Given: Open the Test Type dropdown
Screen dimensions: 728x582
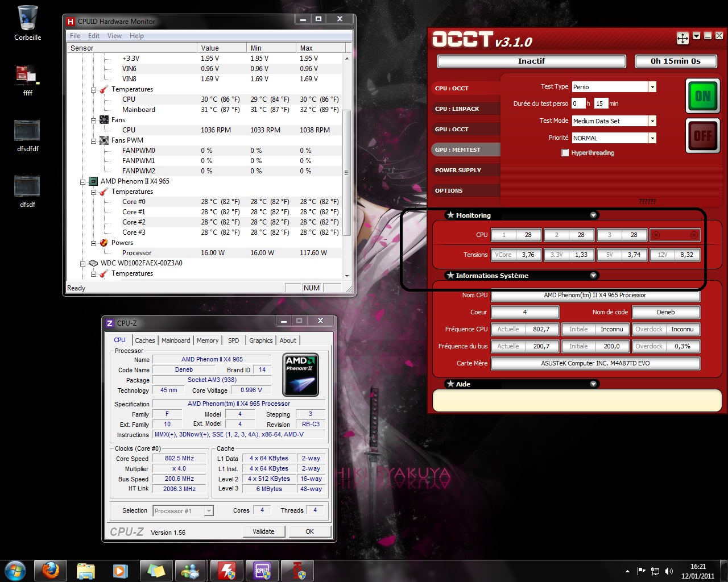Looking at the screenshot, I should point(652,87).
